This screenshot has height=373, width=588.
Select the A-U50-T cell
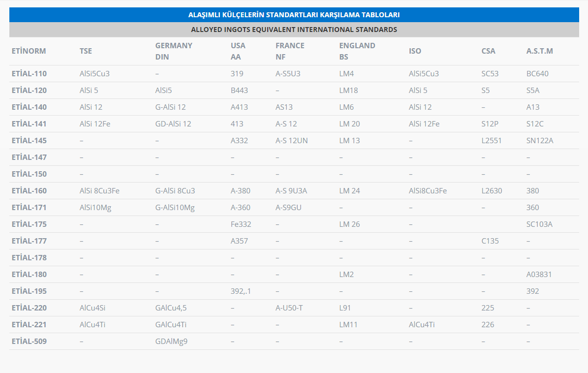[289, 308]
